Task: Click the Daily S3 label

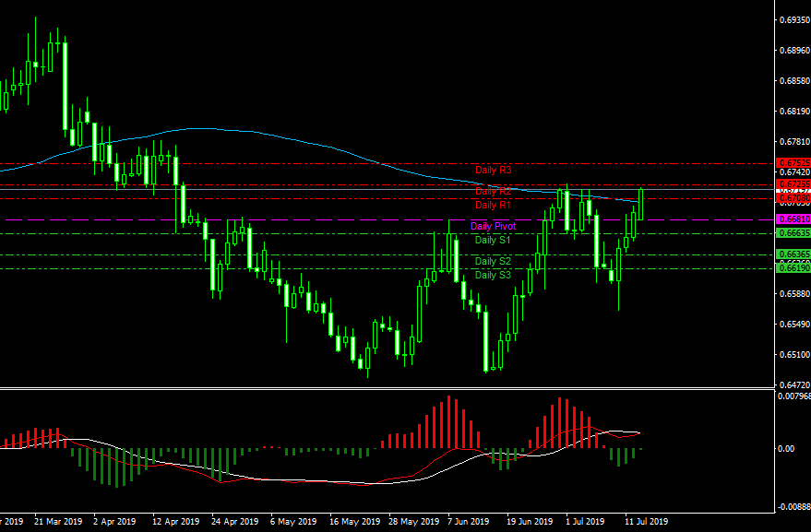Action: 493,275
